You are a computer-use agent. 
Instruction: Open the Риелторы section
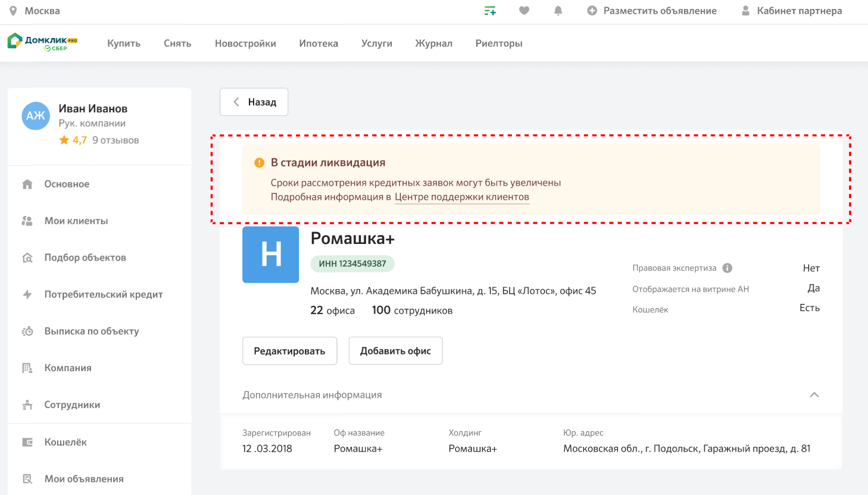point(499,43)
